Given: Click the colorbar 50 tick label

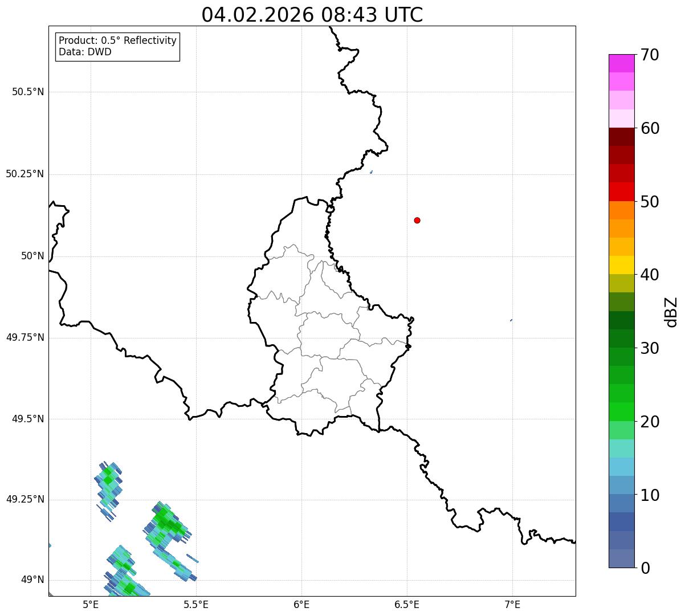Looking at the screenshot, I should tap(650, 202).
